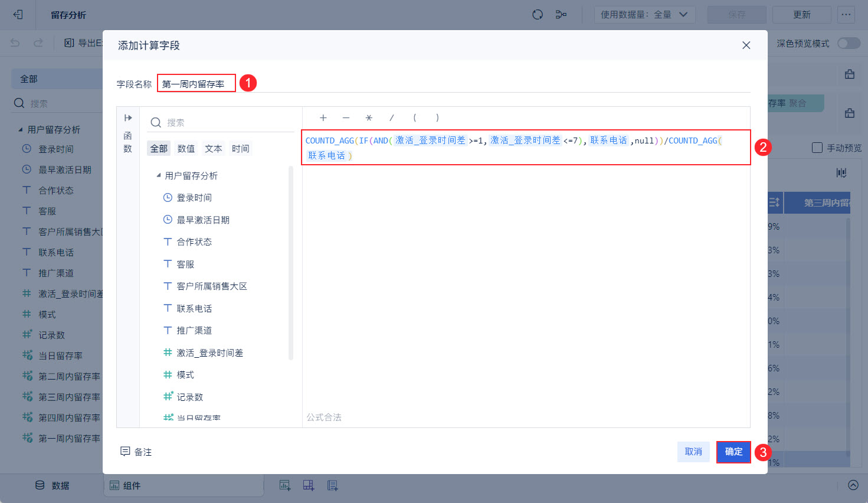Insert the multiply operator
Screen dimensions: 868x503
point(369,117)
